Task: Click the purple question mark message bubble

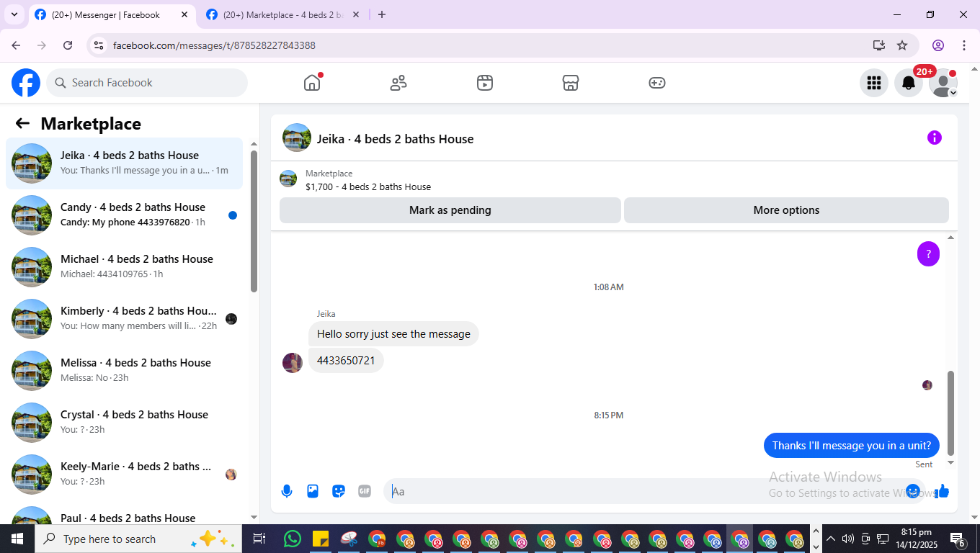Action: [928, 253]
